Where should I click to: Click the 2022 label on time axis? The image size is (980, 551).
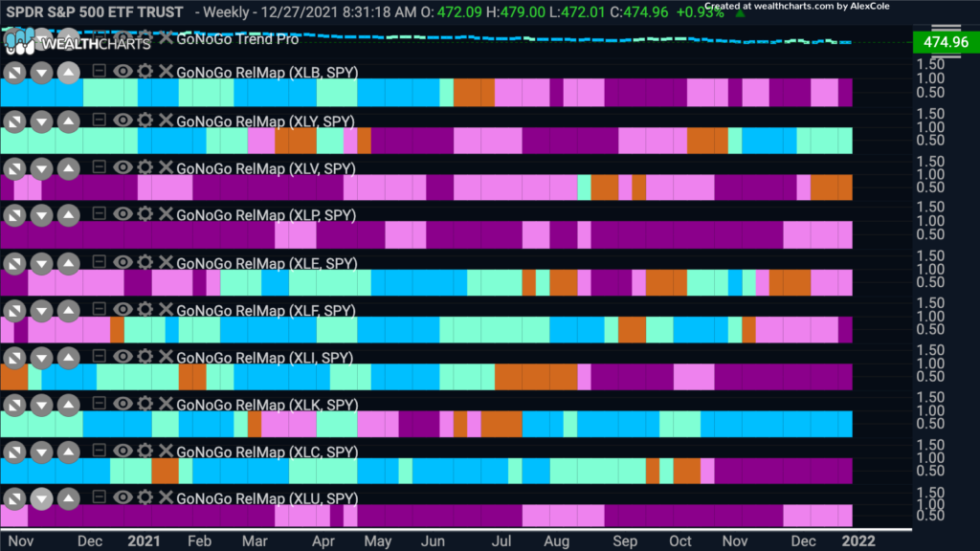(858, 541)
